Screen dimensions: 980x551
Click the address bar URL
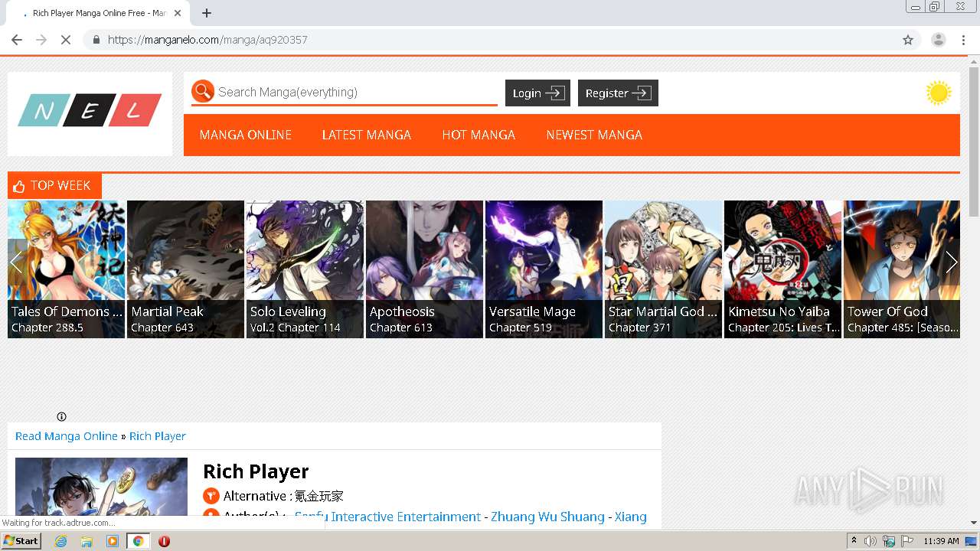pyautogui.click(x=207, y=40)
